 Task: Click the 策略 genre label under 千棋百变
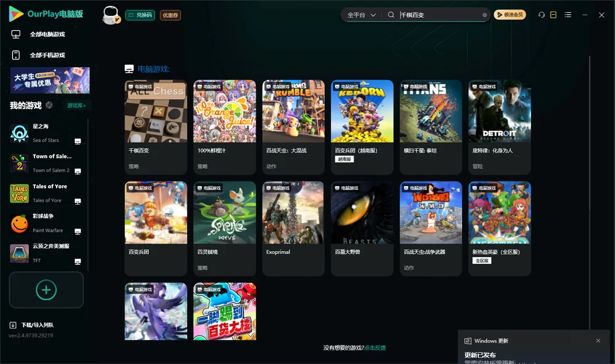[133, 166]
